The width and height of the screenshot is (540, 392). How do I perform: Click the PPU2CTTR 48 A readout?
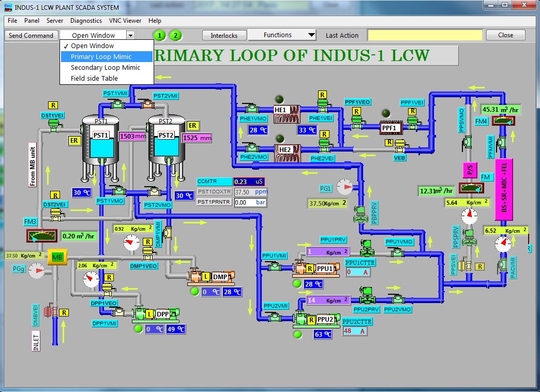point(355,330)
